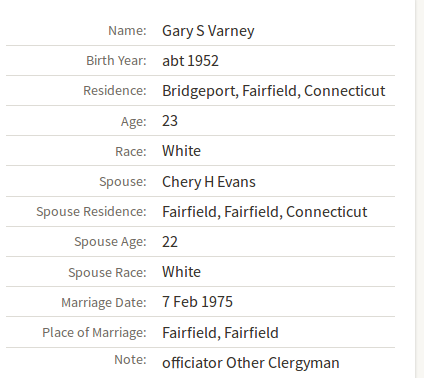The height and width of the screenshot is (378, 424).
Task: Click place of marriage Fairfield, Fairfield
Action: (x=220, y=333)
